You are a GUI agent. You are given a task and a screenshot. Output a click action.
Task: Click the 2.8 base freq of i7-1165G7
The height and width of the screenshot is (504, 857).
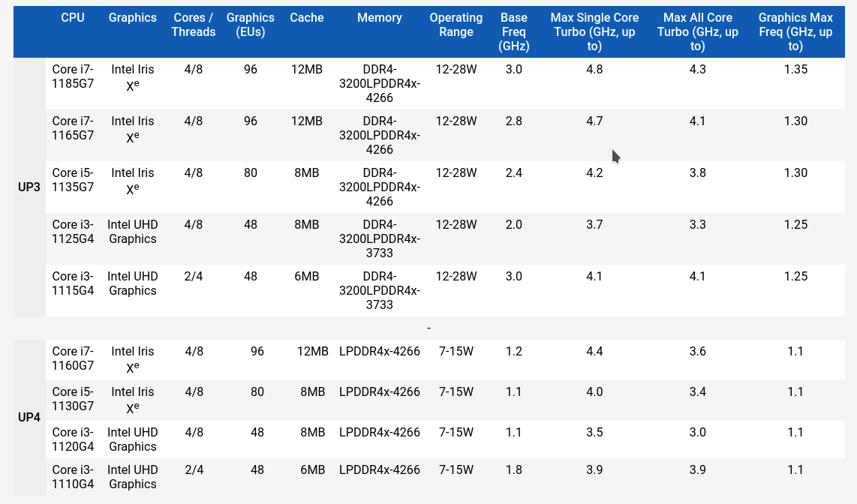514,121
